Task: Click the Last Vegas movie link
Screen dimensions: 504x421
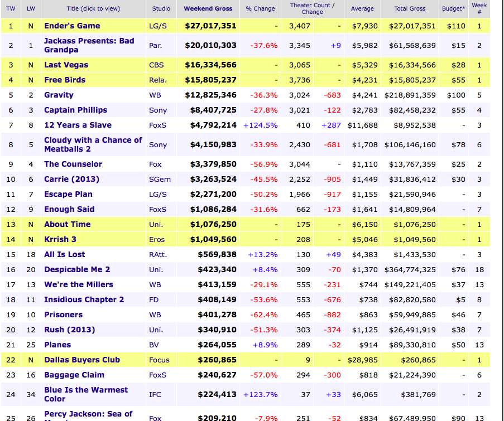Action: point(66,65)
